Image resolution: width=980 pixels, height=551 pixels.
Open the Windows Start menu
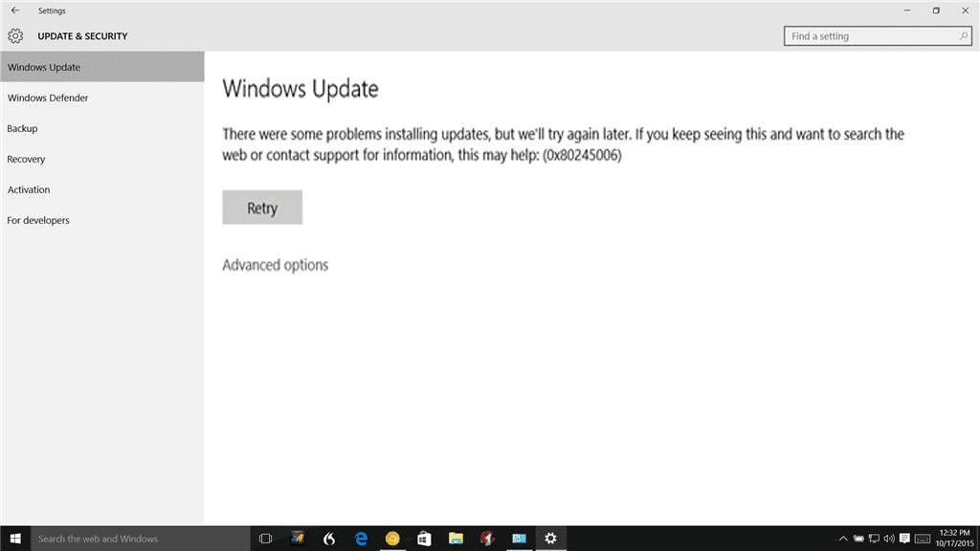pos(15,539)
